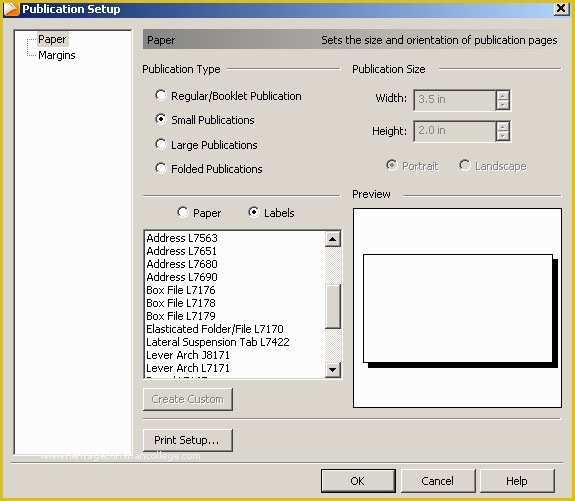Click the Height input field

[454, 131]
